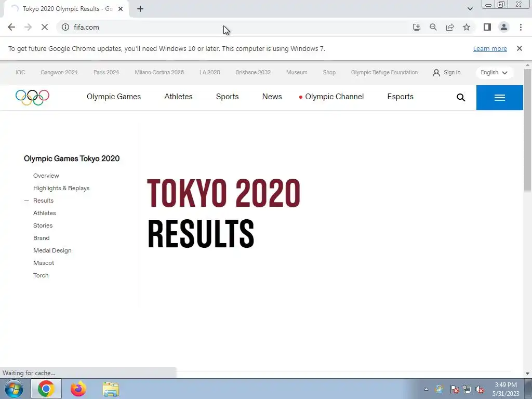Image resolution: width=532 pixels, height=399 pixels.
Task: Click the page vertical scrollbar thumb
Action: tap(527, 129)
